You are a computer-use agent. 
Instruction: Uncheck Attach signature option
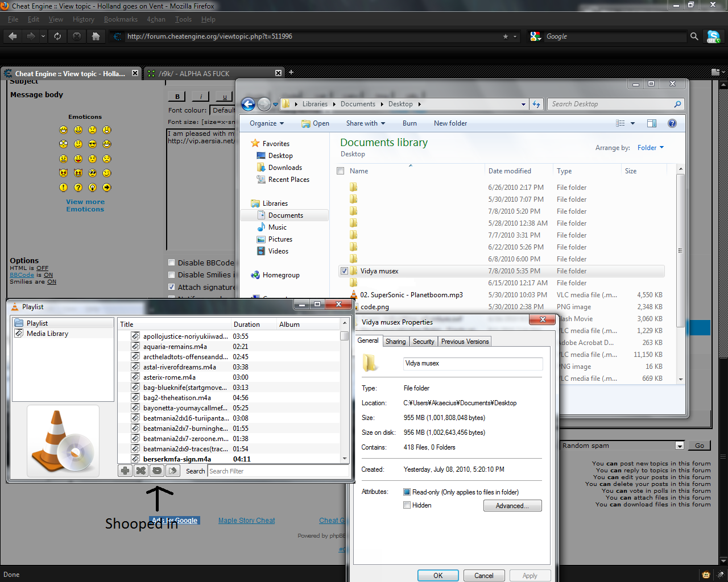172,287
